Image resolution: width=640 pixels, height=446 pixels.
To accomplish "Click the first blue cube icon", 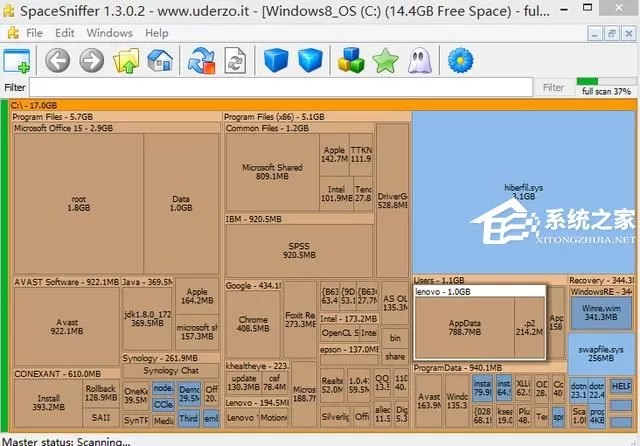I will tap(276, 60).
